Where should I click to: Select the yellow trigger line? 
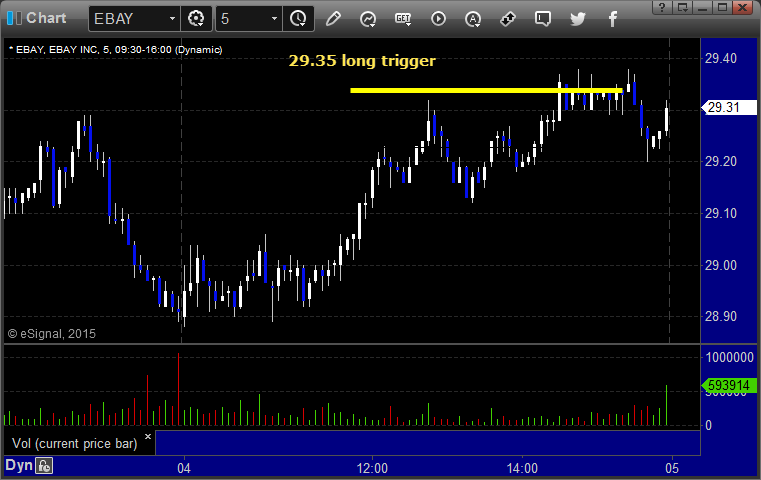coord(486,90)
